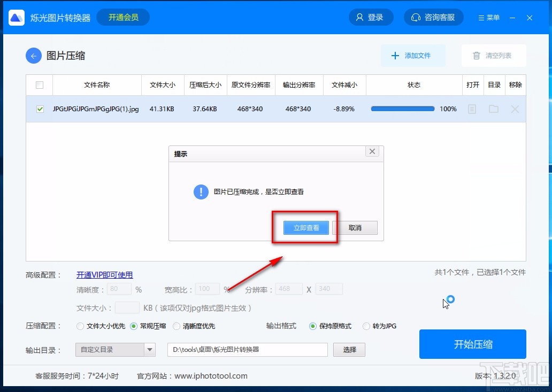Screen dimensions: 552x392
Task: Click the trash icon to clear the file list
Action: point(477,56)
